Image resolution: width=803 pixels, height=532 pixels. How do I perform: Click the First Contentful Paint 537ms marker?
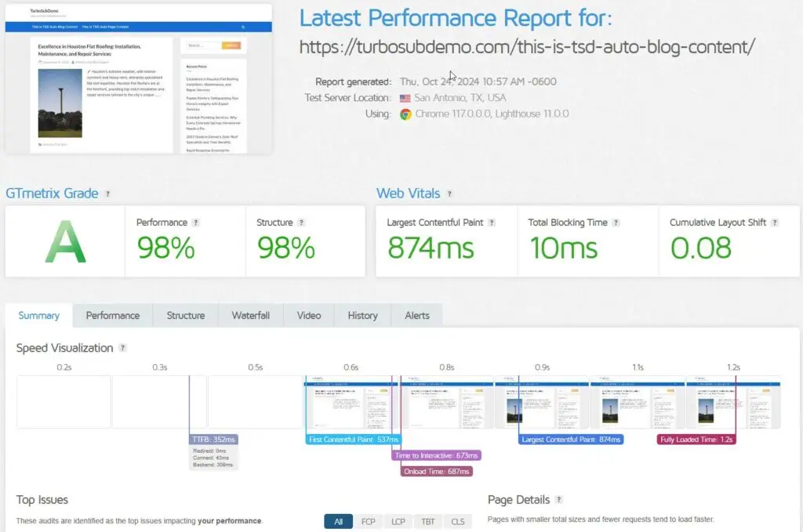[354, 440]
